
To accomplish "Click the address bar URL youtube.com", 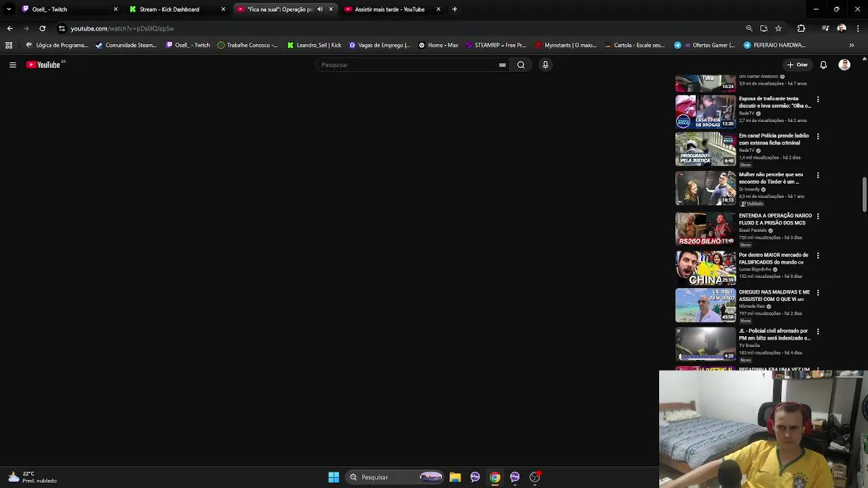I will pos(122,28).
